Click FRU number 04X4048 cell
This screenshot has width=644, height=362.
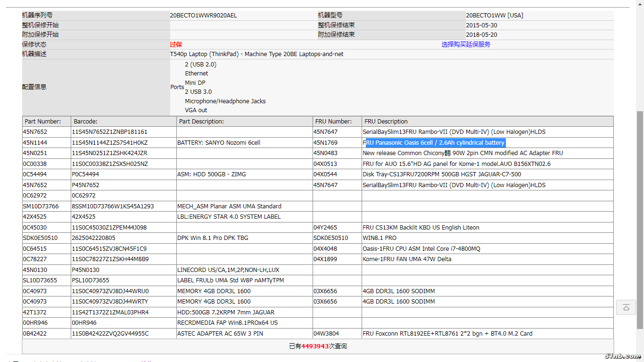coord(325,249)
